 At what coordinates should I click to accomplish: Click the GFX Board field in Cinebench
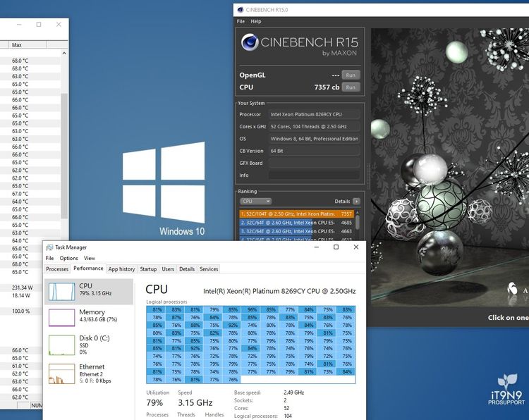pyautogui.click(x=314, y=163)
